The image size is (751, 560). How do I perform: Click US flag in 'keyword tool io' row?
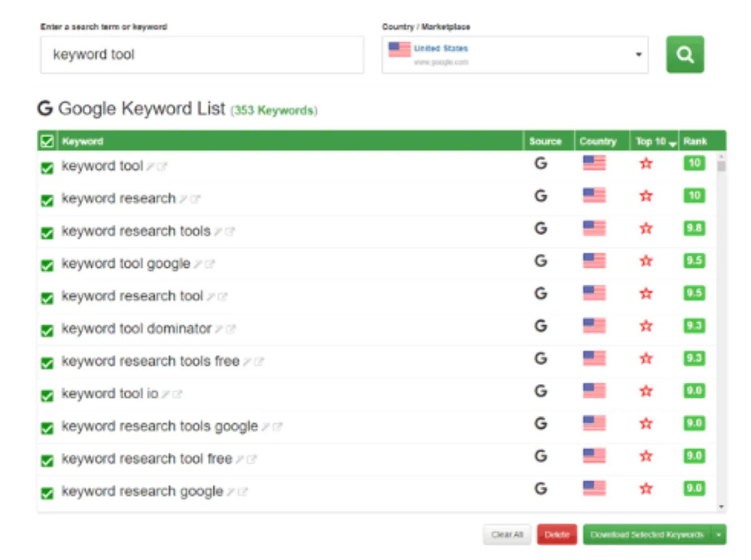pyautogui.click(x=594, y=391)
